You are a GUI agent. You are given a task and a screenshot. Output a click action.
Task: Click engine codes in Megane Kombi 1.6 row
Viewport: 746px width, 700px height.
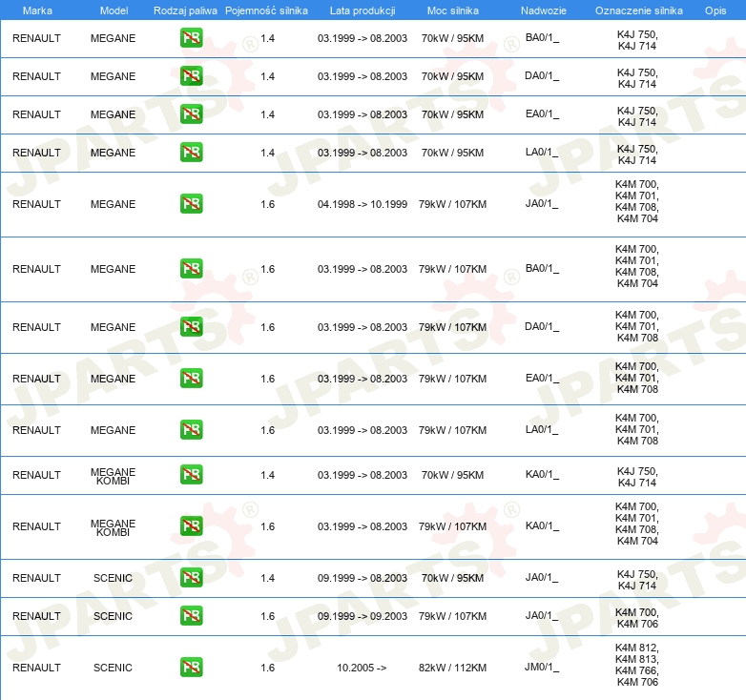(x=637, y=524)
